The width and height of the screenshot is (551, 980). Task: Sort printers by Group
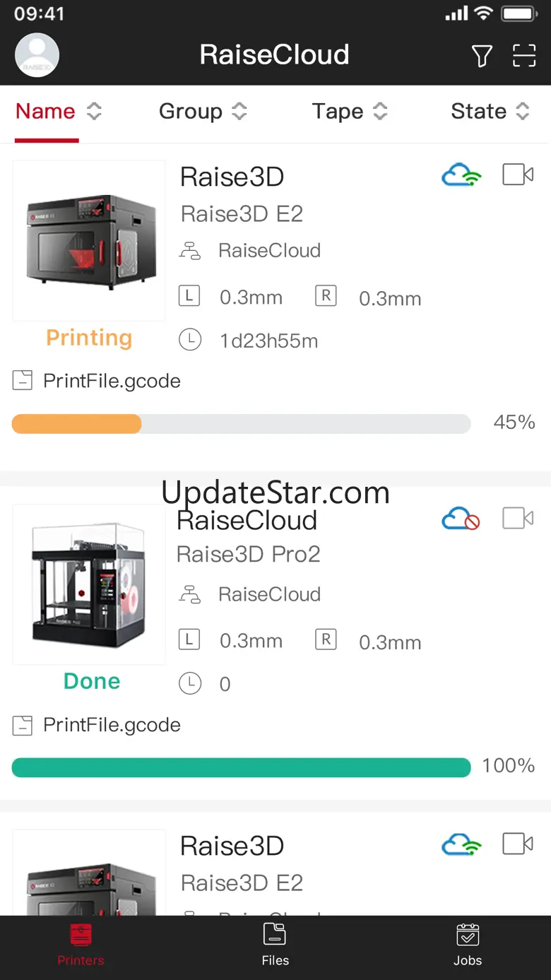pyautogui.click(x=203, y=112)
